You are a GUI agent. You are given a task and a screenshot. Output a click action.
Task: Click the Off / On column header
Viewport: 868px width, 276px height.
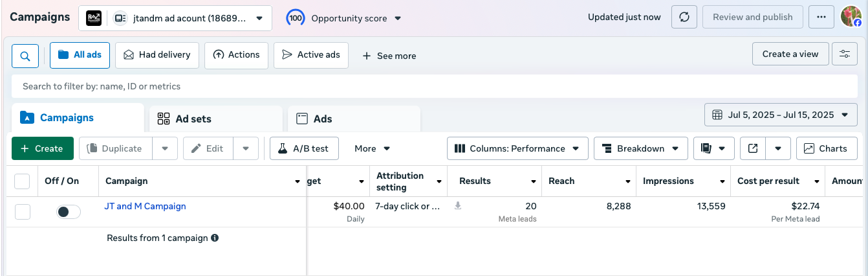pos(62,181)
